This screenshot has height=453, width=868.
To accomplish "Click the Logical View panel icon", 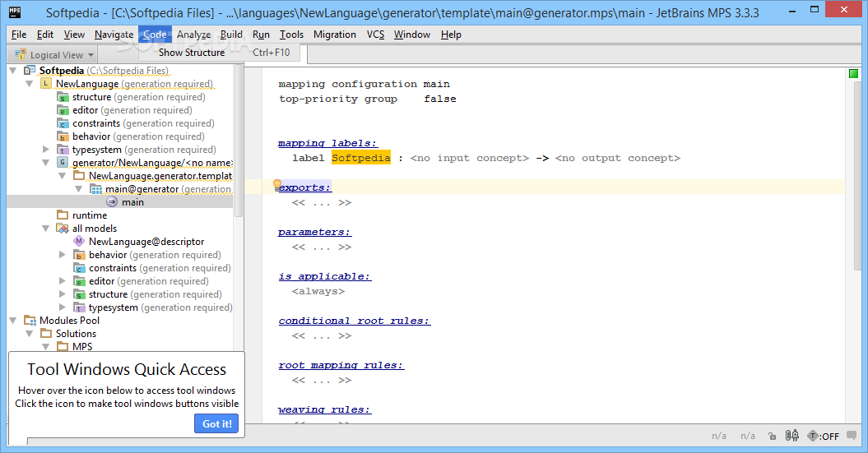I will [x=21, y=54].
